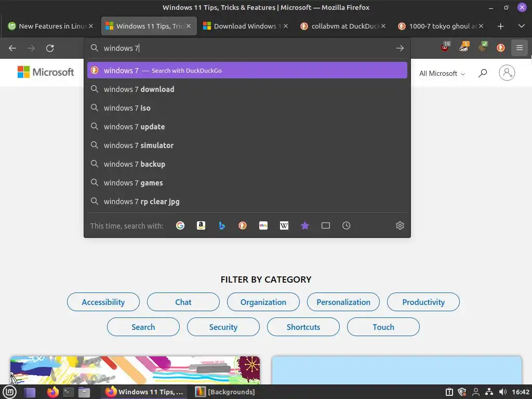Image resolution: width=532 pixels, height=399 pixels.
Task: Search this time with DuckDuckGo icon
Action: click(243, 225)
